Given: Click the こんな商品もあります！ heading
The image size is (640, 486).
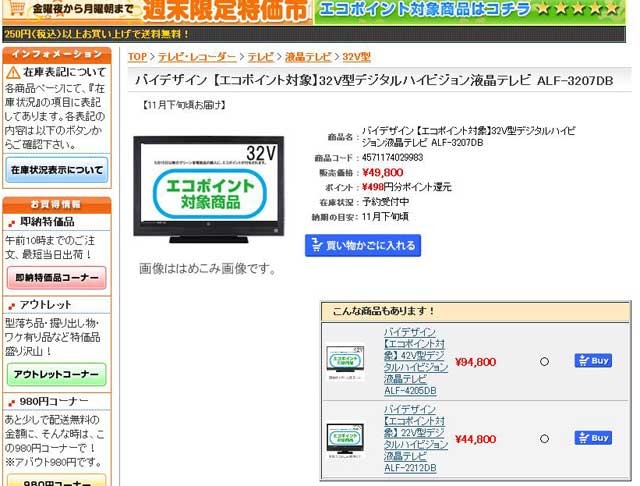Looking at the screenshot, I should coord(383,311).
